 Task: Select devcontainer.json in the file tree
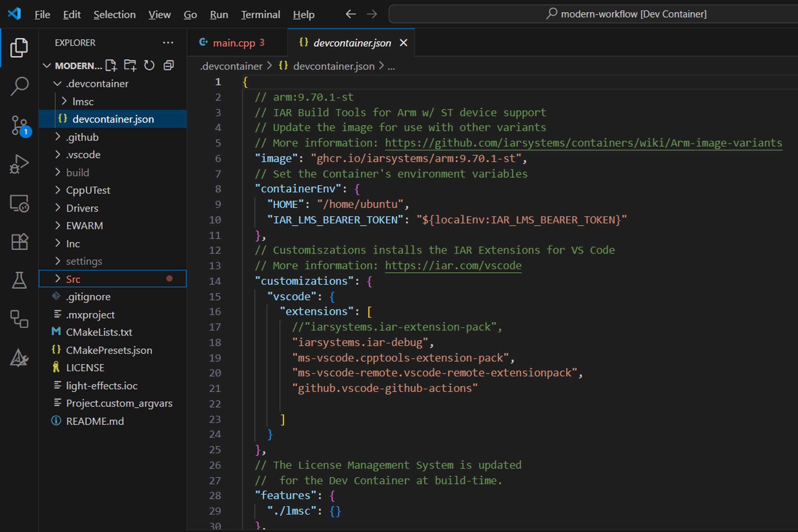113,119
